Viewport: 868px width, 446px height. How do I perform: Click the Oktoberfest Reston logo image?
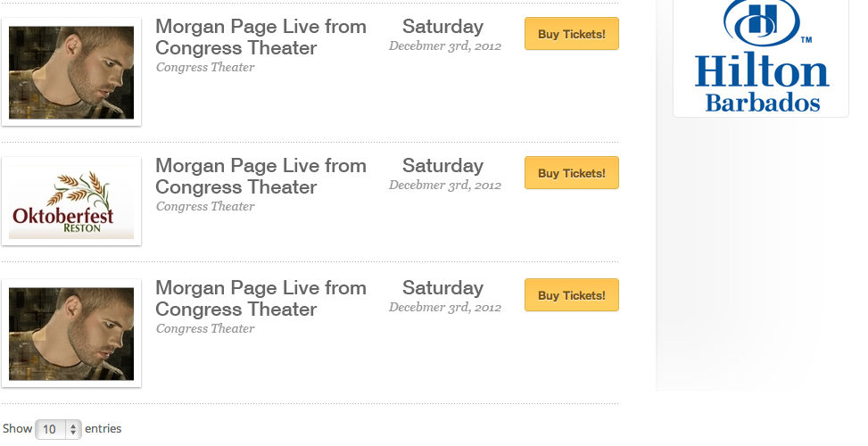[x=71, y=202]
